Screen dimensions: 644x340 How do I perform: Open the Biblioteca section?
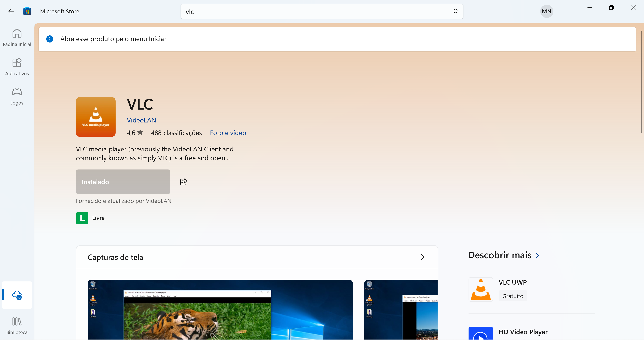[x=17, y=326]
